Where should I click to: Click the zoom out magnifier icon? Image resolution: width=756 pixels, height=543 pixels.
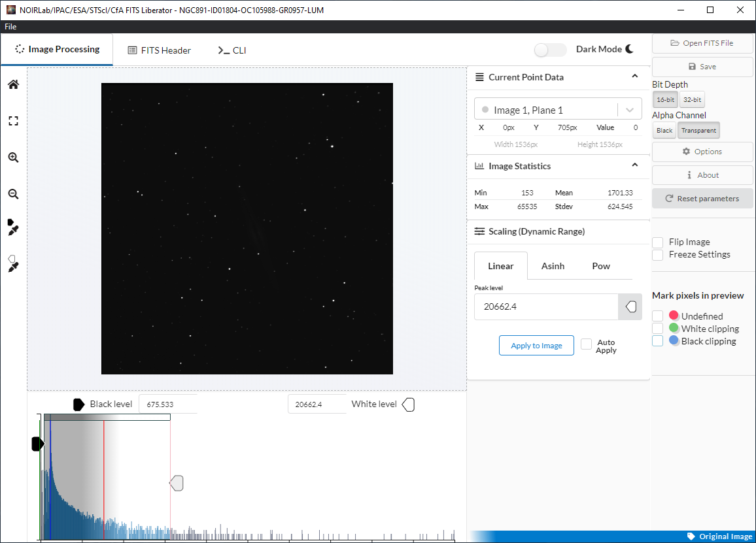point(14,194)
